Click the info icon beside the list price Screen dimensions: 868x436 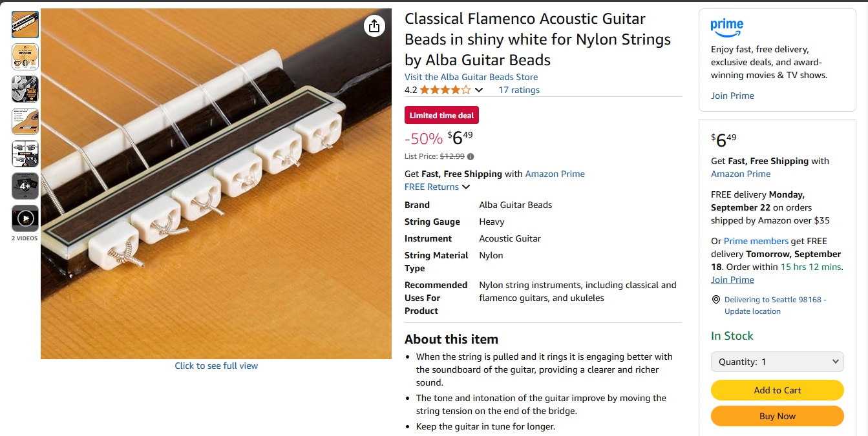470,156
